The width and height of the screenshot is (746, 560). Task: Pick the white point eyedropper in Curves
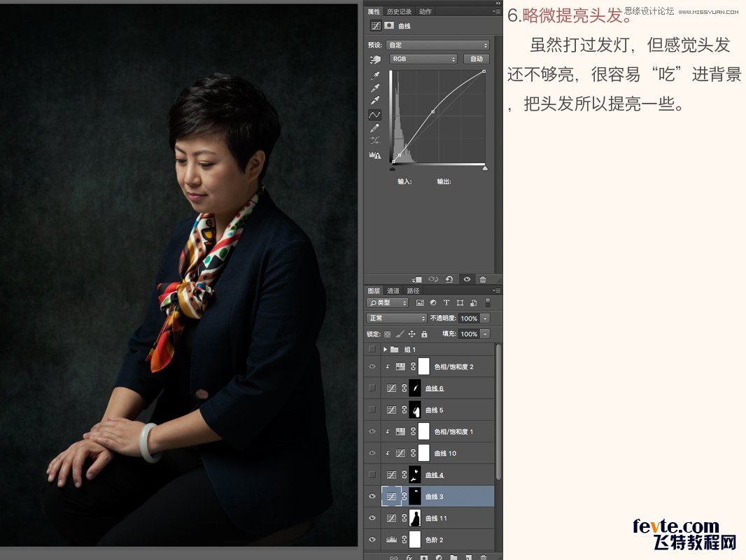click(x=375, y=100)
